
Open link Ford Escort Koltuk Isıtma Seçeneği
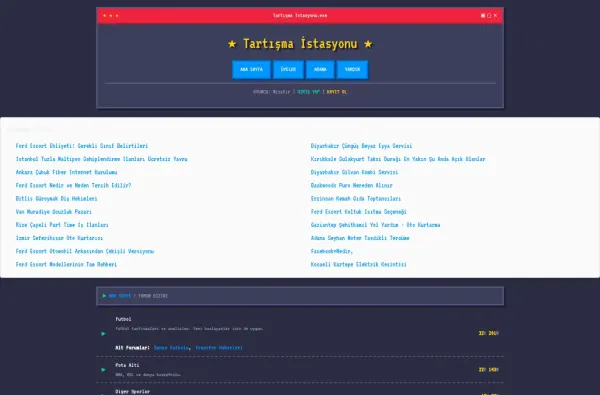tap(359, 212)
